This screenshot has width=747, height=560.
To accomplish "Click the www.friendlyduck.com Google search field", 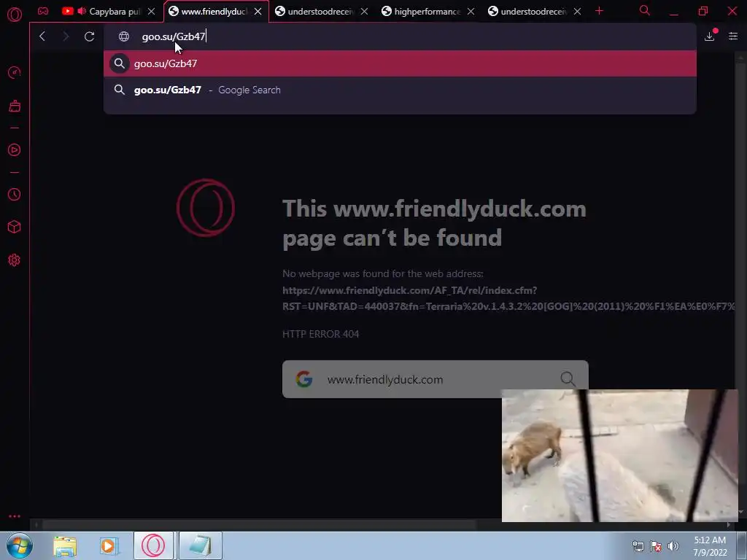I will click(435, 379).
